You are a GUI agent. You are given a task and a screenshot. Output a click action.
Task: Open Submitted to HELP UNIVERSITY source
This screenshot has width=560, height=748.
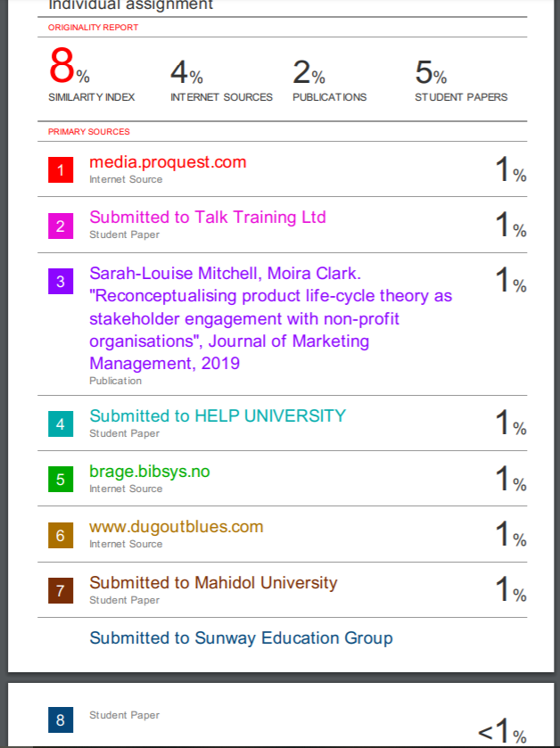218,416
